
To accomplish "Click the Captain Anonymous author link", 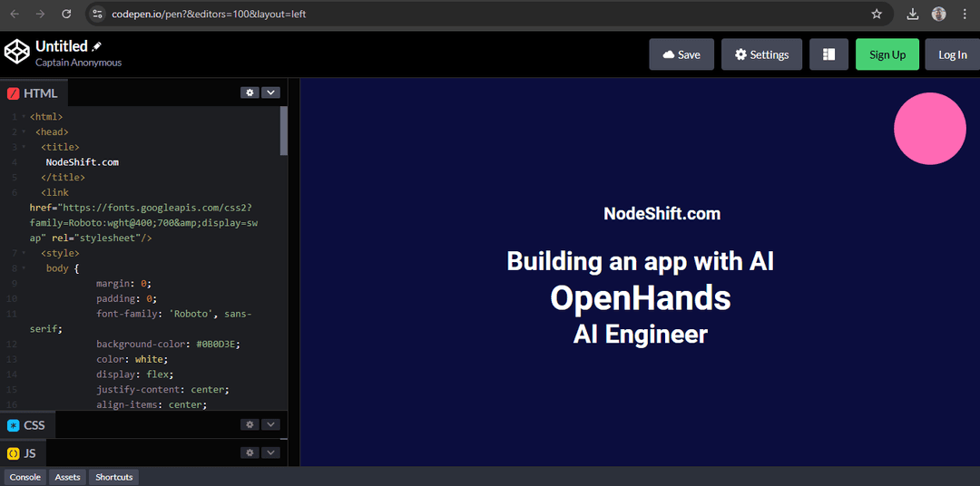I will tap(79, 63).
